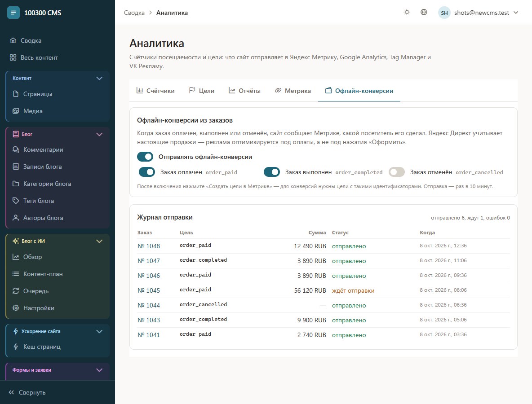Click the gear icon beside Настройки

tap(16, 308)
